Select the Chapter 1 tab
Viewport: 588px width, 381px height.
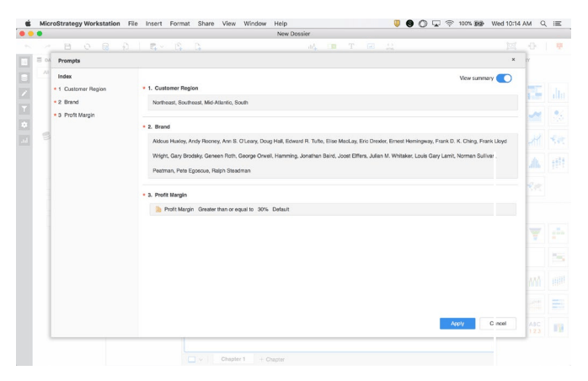[x=231, y=360]
